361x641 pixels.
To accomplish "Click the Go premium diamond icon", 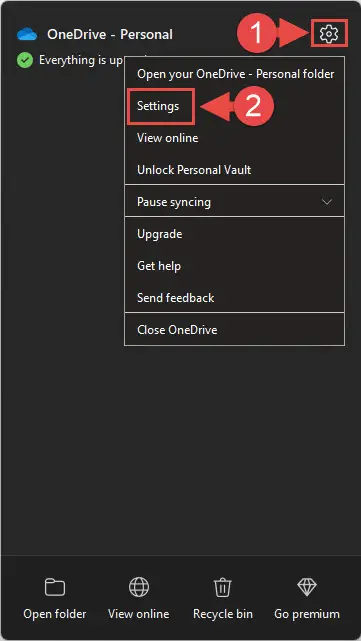I will [307, 587].
